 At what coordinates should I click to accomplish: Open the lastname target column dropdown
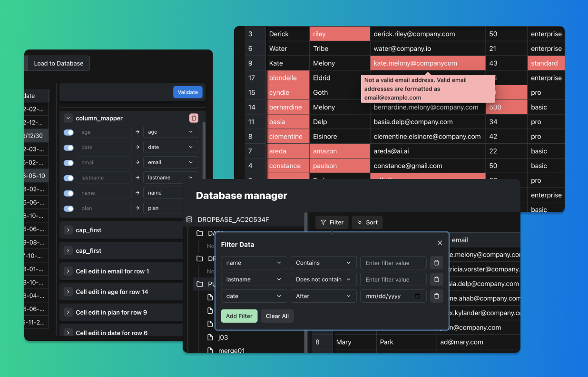(x=170, y=177)
